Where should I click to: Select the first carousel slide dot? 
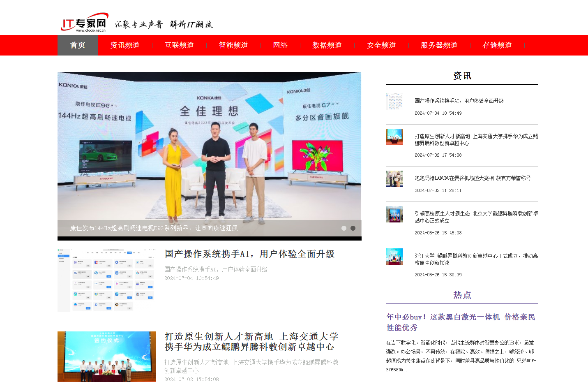pyautogui.click(x=344, y=228)
